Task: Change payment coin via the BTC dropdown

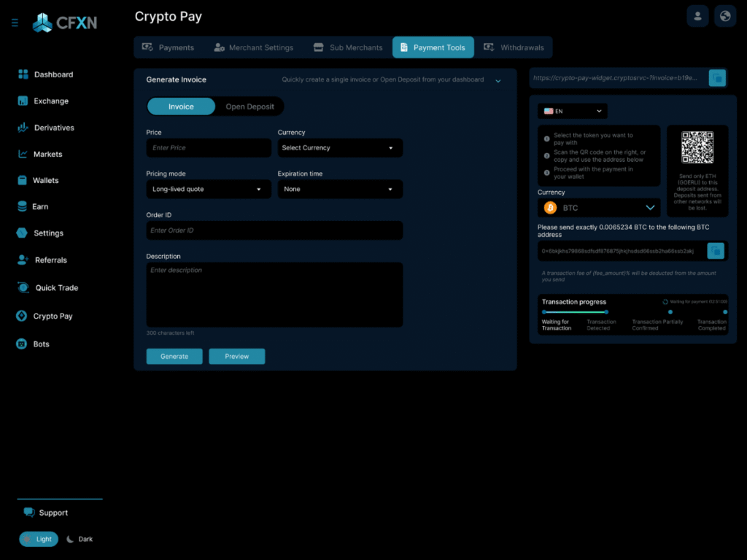Action: [598, 207]
